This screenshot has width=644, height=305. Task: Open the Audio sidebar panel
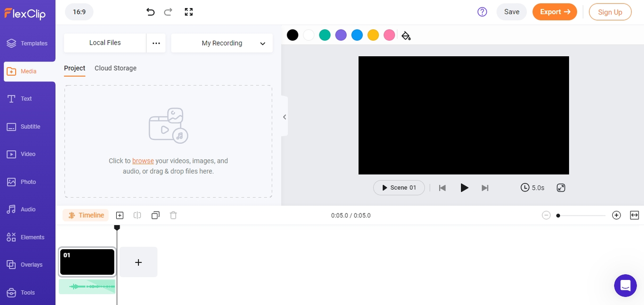click(x=28, y=210)
